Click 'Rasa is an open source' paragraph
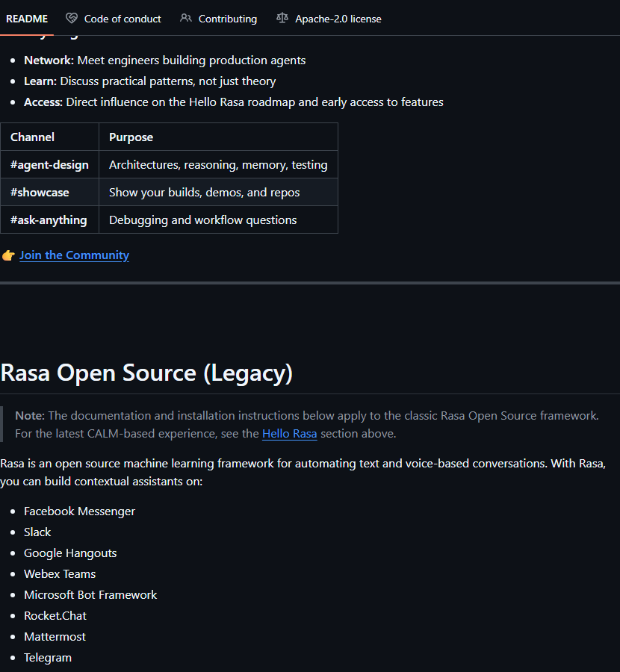The image size is (620, 672). tap(303, 473)
